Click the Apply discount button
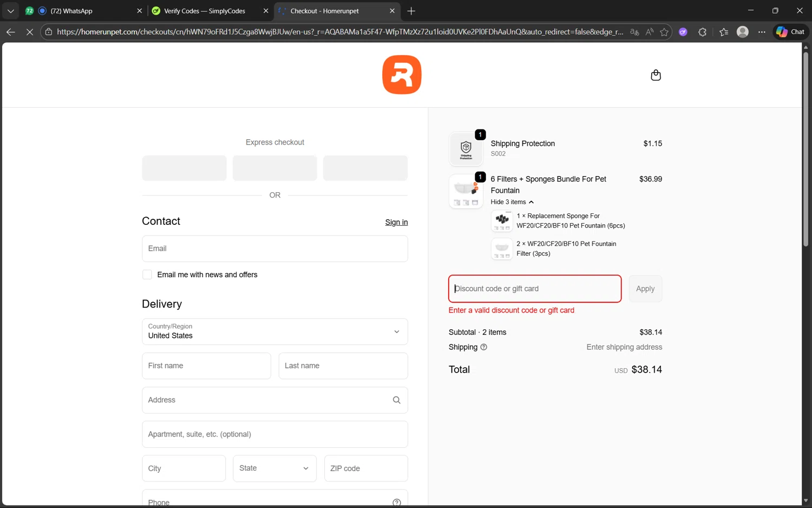The width and height of the screenshot is (812, 508). coord(645,289)
